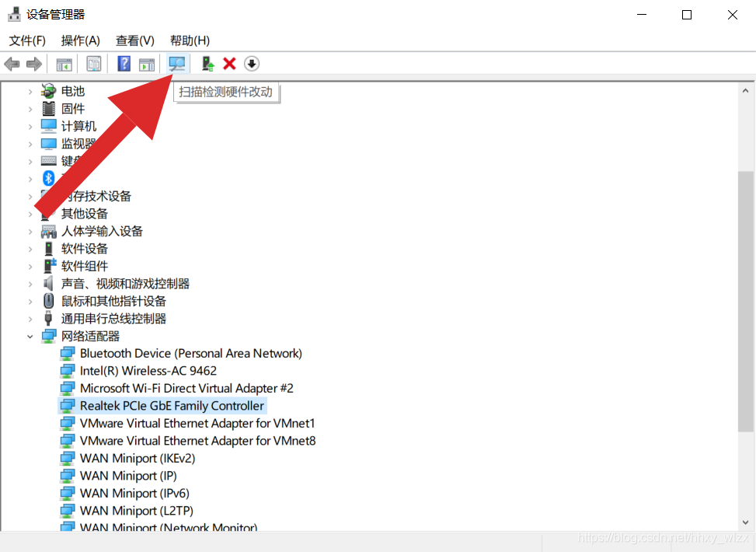The width and height of the screenshot is (756, 552).
Task: Open the 文件(F) menu
Action: (27, 40)
